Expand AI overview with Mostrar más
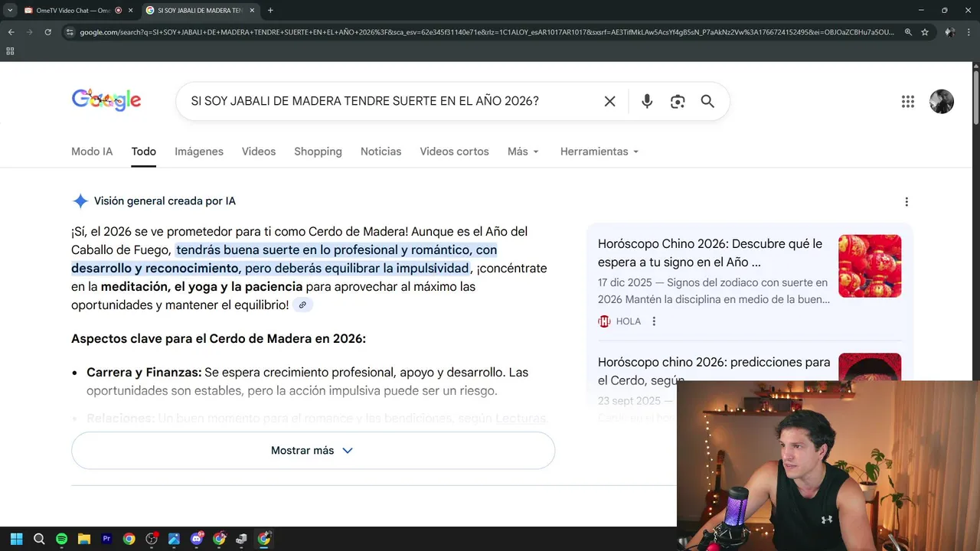Viewport: 980px width, 551px height. [312, 451]
